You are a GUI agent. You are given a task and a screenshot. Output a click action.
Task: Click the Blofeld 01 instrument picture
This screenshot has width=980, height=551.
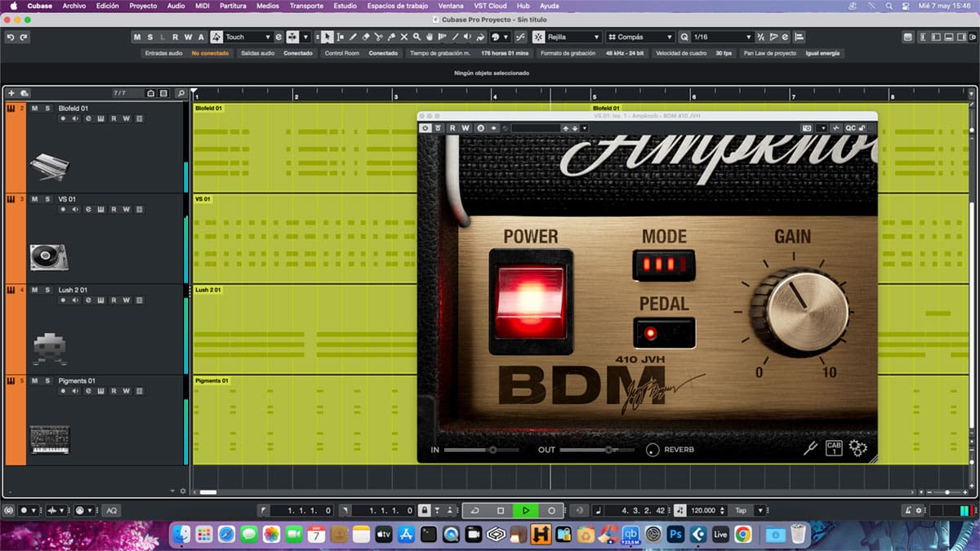pos(50,168)
